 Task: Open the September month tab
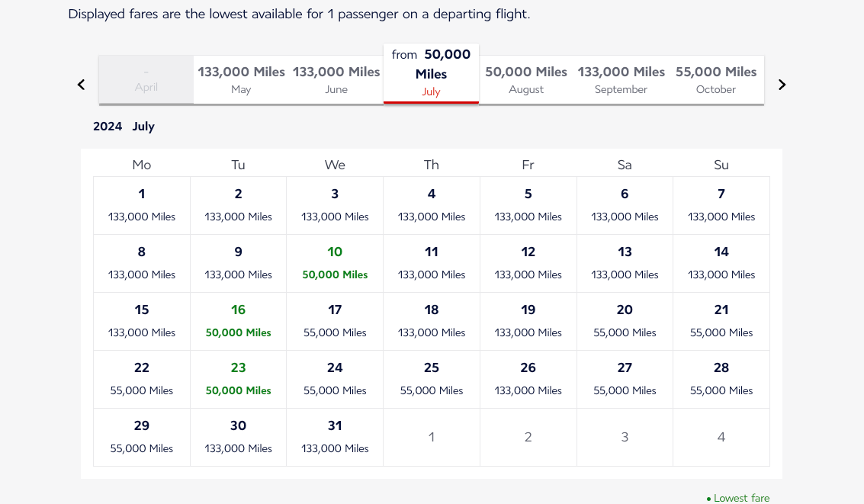pos(622,80)
